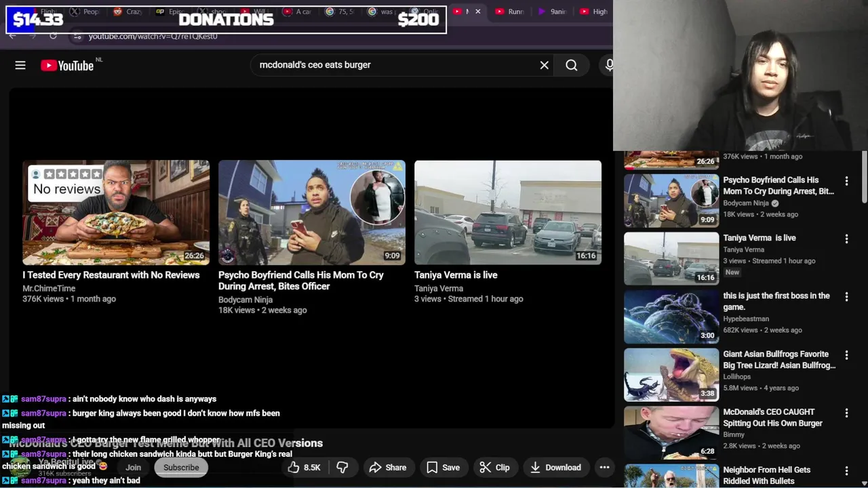Run search with the magnifier button
Image resolution: width=868 pixels, height=488 pixels.
click(572, 65)
